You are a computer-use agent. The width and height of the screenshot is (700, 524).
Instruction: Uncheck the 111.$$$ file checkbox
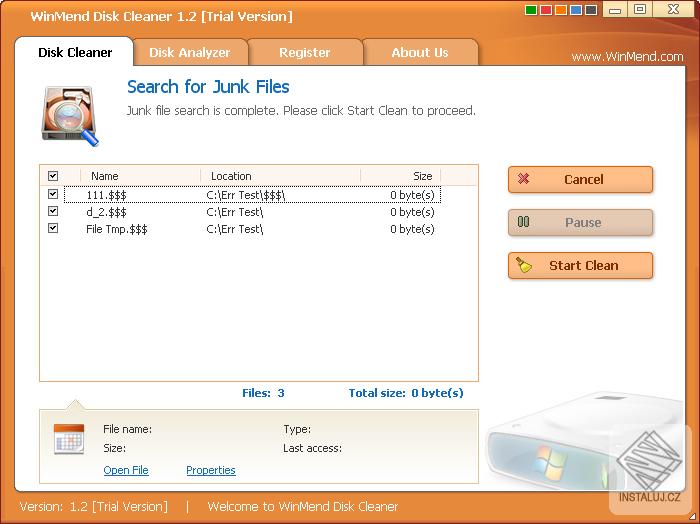53,194
